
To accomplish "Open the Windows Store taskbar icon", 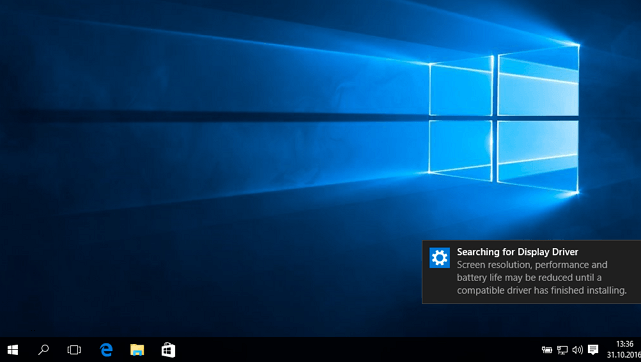I will click(x=168, y=350).
